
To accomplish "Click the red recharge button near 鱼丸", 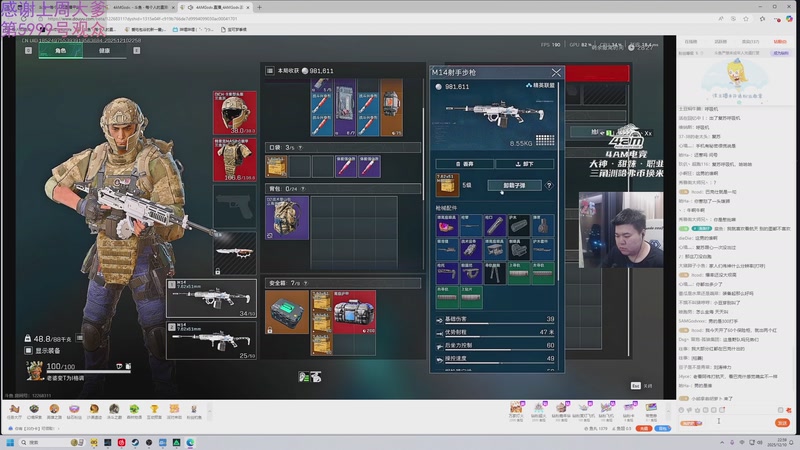I will coord(644,429).
